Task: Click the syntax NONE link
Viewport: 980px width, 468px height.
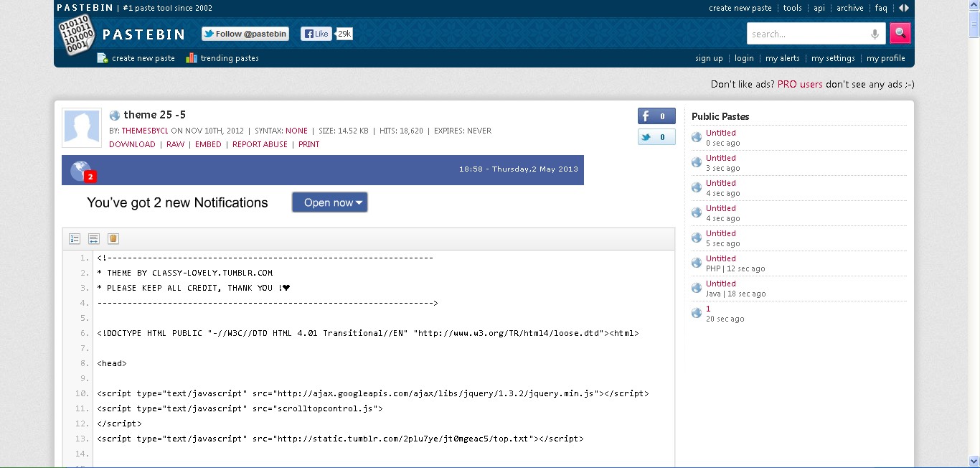Action: tap(296, 131)
